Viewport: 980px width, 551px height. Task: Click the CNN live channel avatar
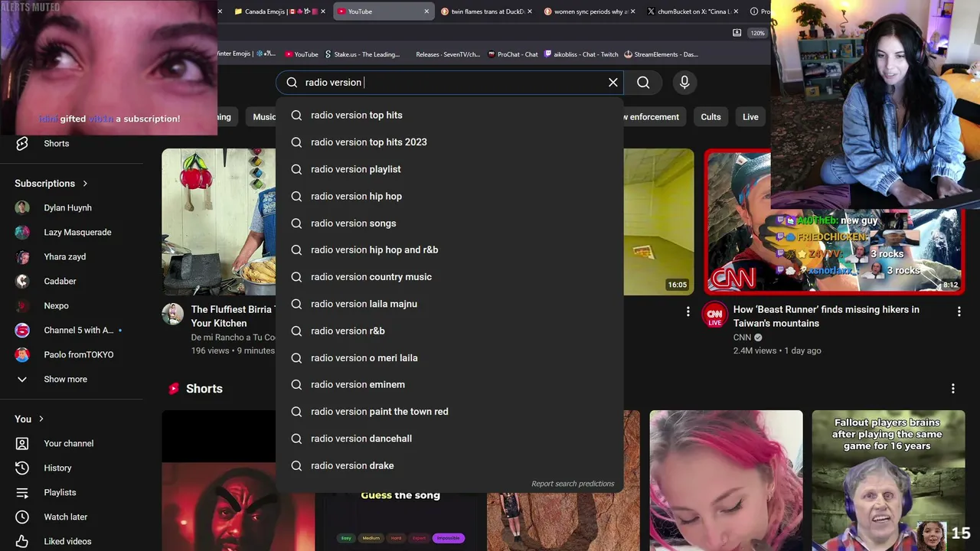714,315
